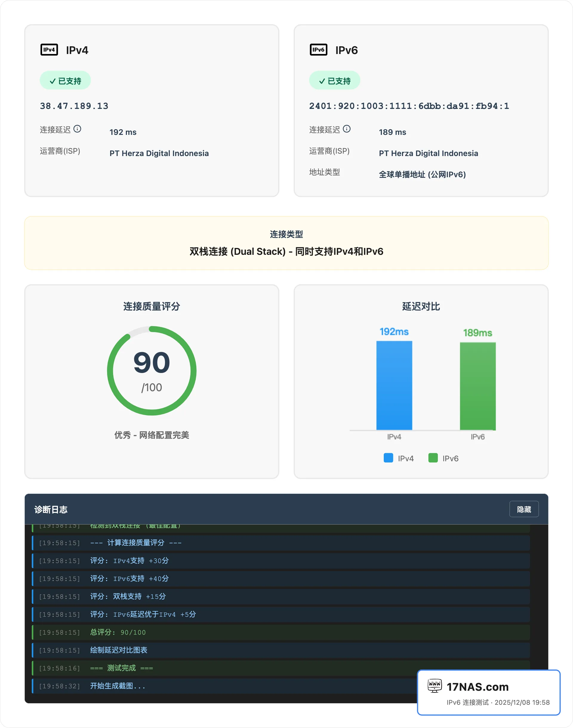Click 优秀 - 网络配置完美 rating text
573x728 pixels.
tap(152, 435)
